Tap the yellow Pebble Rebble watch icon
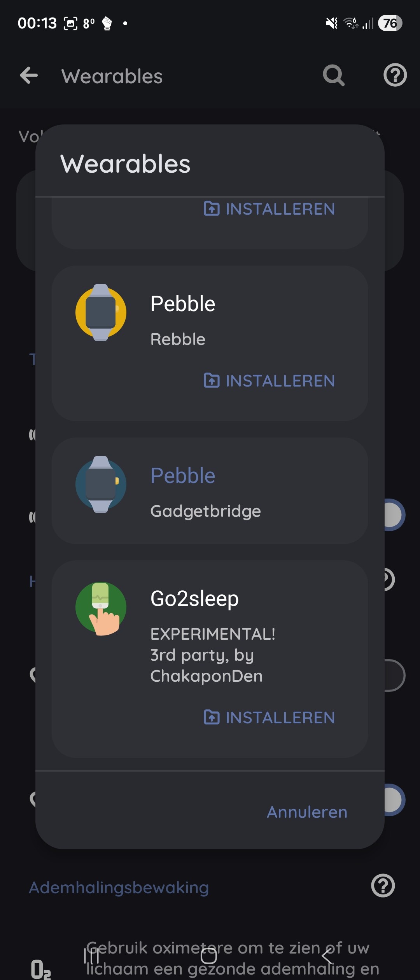The image size is (420, 980). click(x=101, y=313)
